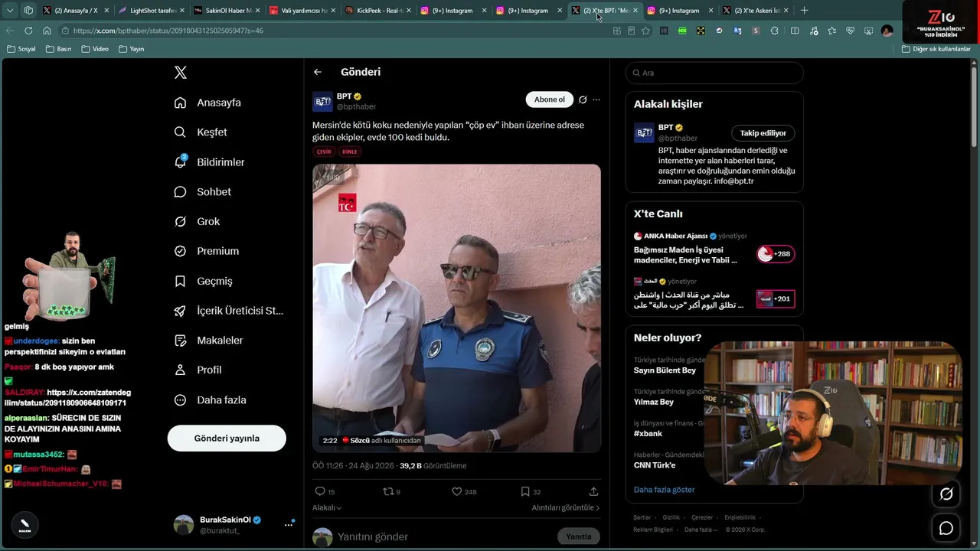Open the Sosyal bookmarks folder
Image resolution: width=980 pixels, height=551 pixels.
(21, 49)
